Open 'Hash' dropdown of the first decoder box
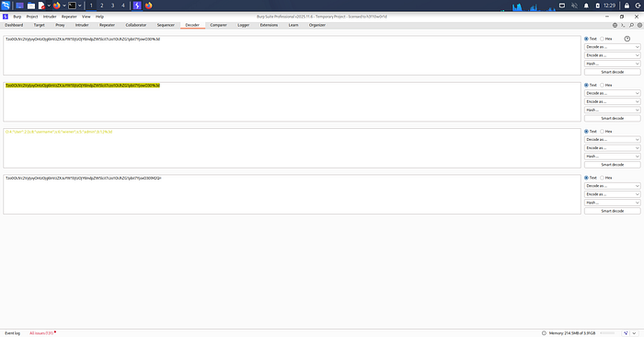The image size is (644, 337). click(613, 64)
